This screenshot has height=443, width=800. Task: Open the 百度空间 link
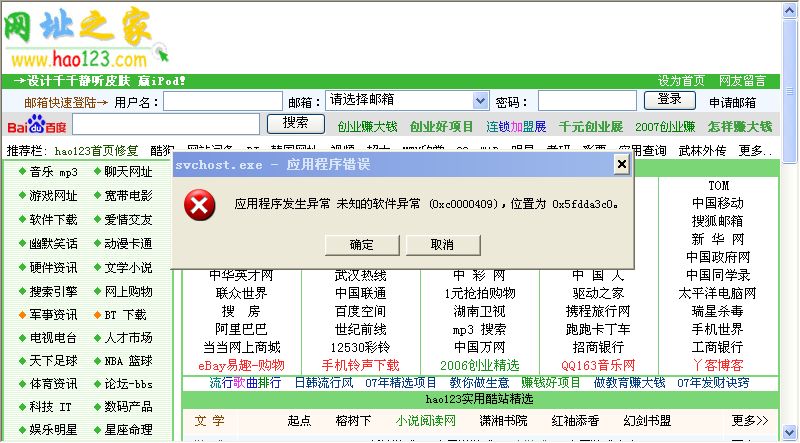361,311
